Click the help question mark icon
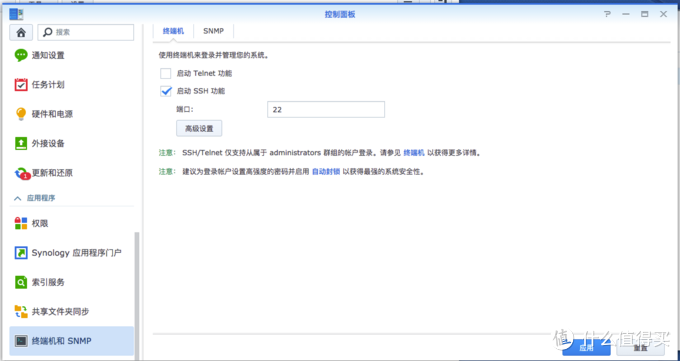Viewport: 680px width, 361px height. pyautogui.click(x=607, y=14)
